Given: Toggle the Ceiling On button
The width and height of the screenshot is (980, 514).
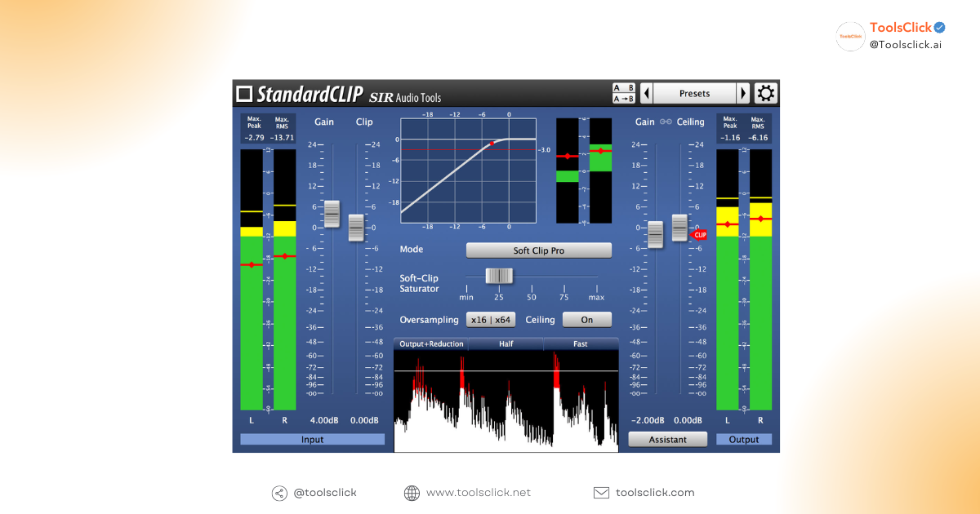Looking at the screenshot, I should (586, 320).
